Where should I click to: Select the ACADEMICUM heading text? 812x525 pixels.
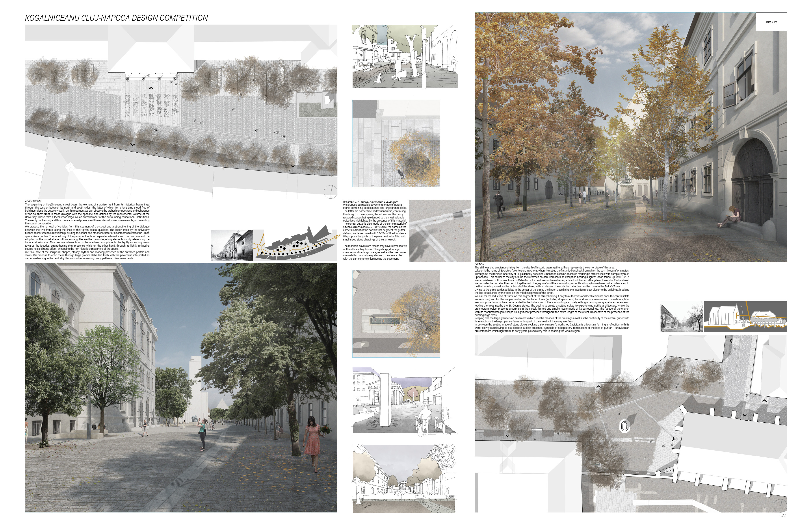pos(33,201)
